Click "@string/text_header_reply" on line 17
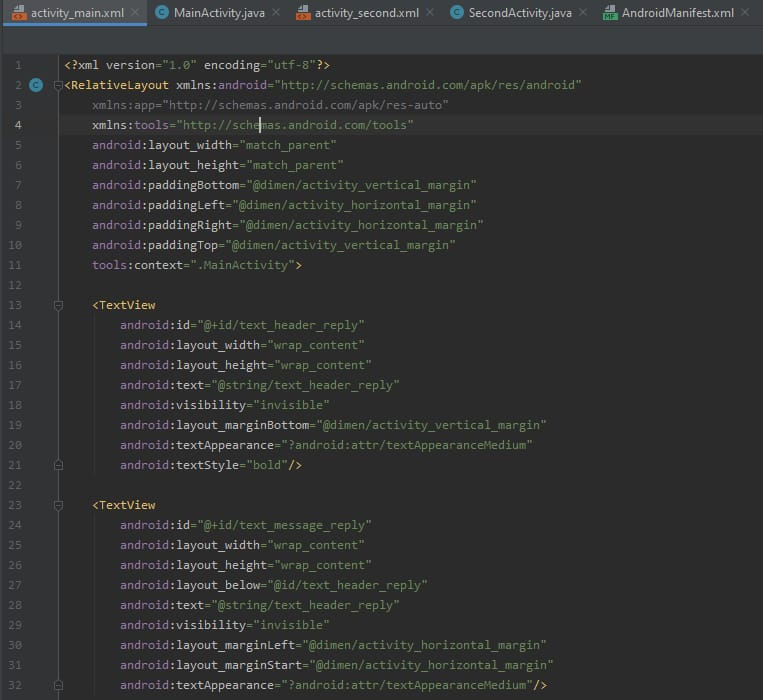Screen dimensions: 763x700 [x=305, y=385]
